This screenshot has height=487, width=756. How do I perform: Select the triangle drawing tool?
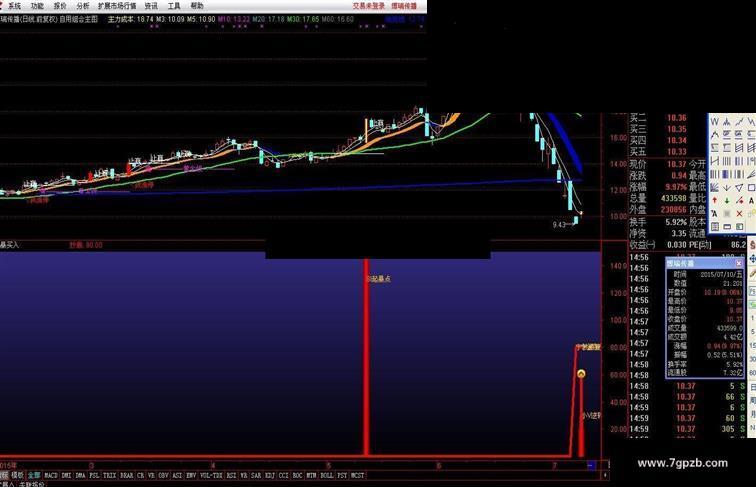[x=739, y=188]
